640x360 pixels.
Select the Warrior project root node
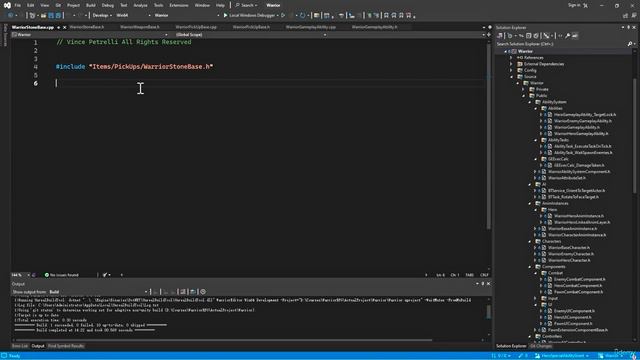pos(525,51)
